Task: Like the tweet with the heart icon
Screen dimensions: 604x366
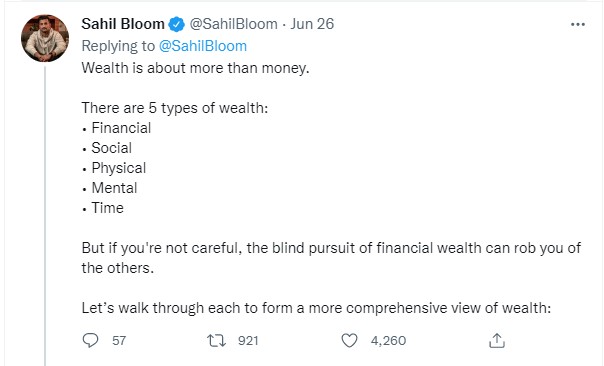Action: pyautogui.click(x=349, y=341)
